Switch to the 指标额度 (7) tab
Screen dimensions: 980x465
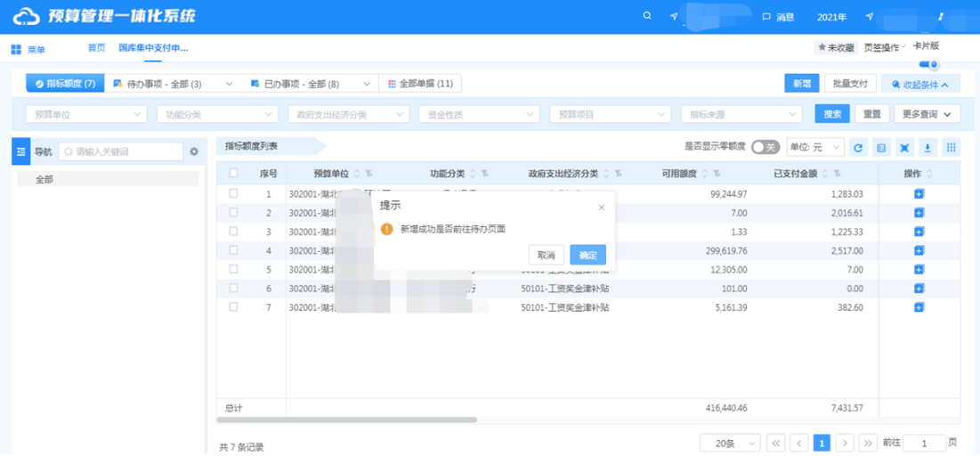pos(66,83)
